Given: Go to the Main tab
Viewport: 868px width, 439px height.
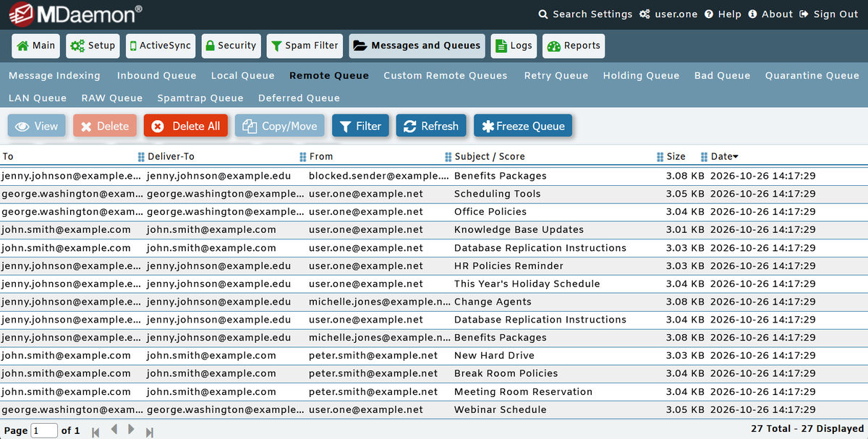Looking at the screenshot, I should tap(36, 46).
